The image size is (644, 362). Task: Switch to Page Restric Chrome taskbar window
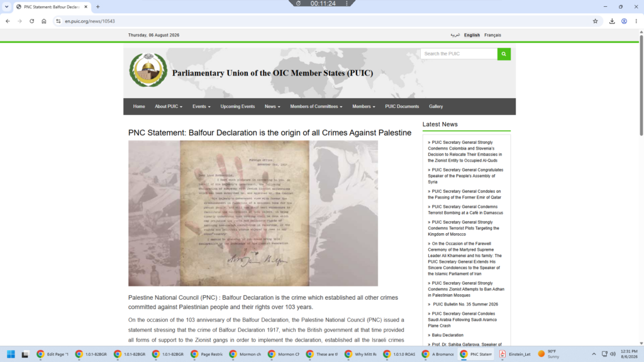[206, 354]
